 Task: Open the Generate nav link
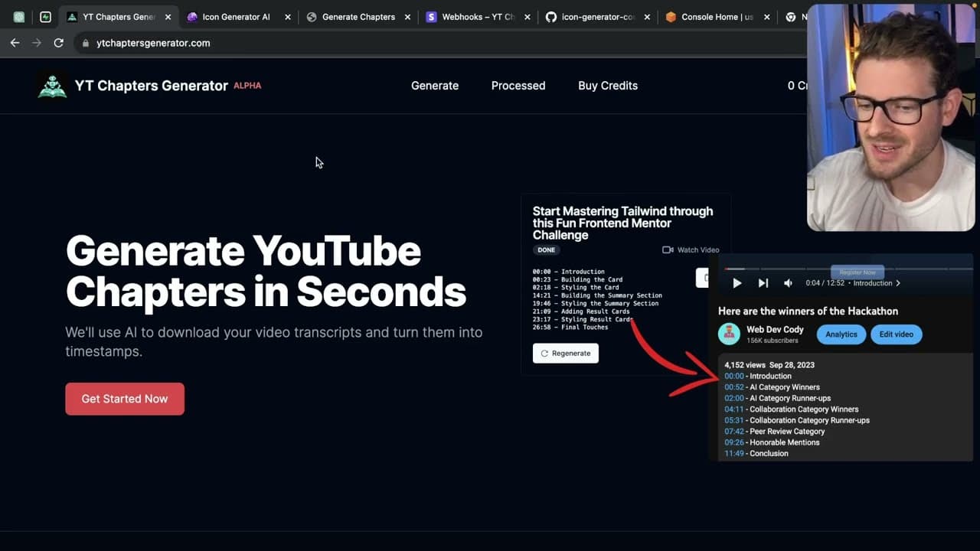click(x=435, y=86)
